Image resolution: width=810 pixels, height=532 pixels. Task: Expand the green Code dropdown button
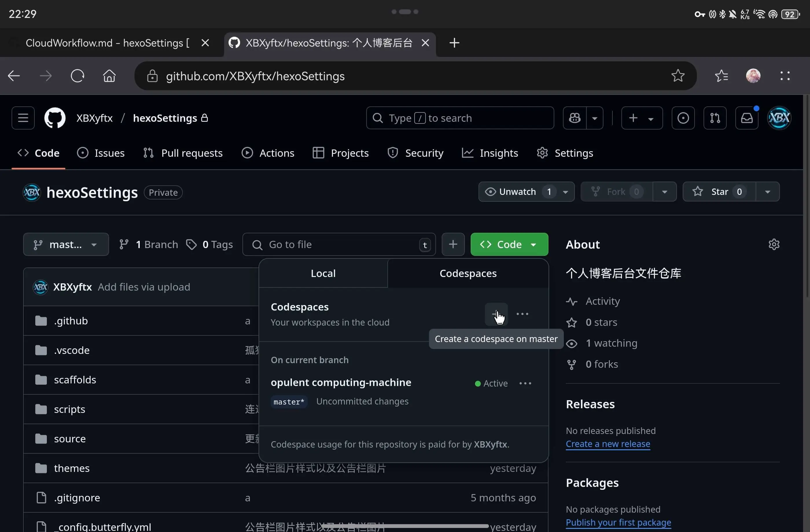point(509,244)
